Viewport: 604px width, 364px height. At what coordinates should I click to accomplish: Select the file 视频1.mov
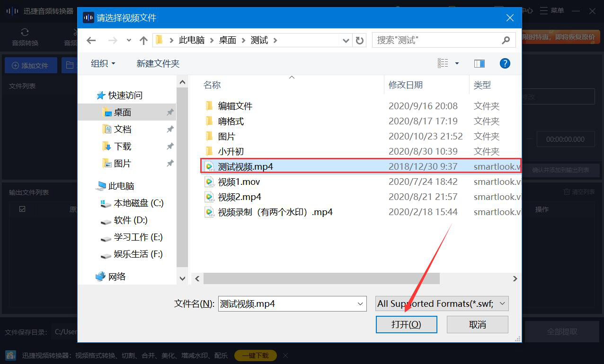239,182
